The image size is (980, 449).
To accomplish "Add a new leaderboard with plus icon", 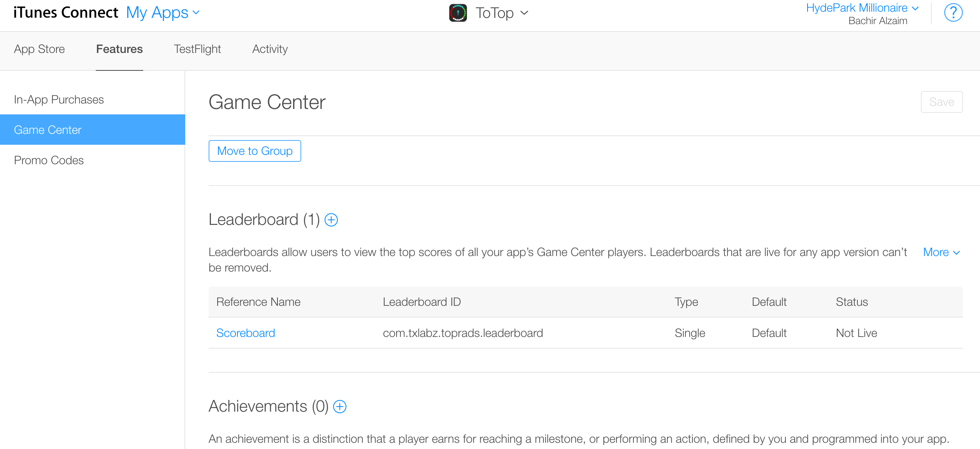I will coord(331,220).
